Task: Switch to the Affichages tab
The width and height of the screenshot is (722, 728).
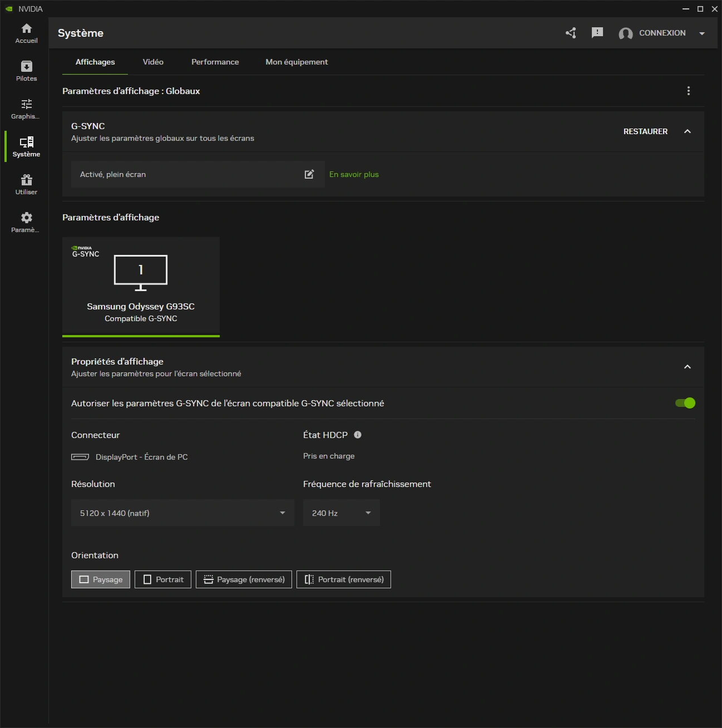Action: point(95,62)
